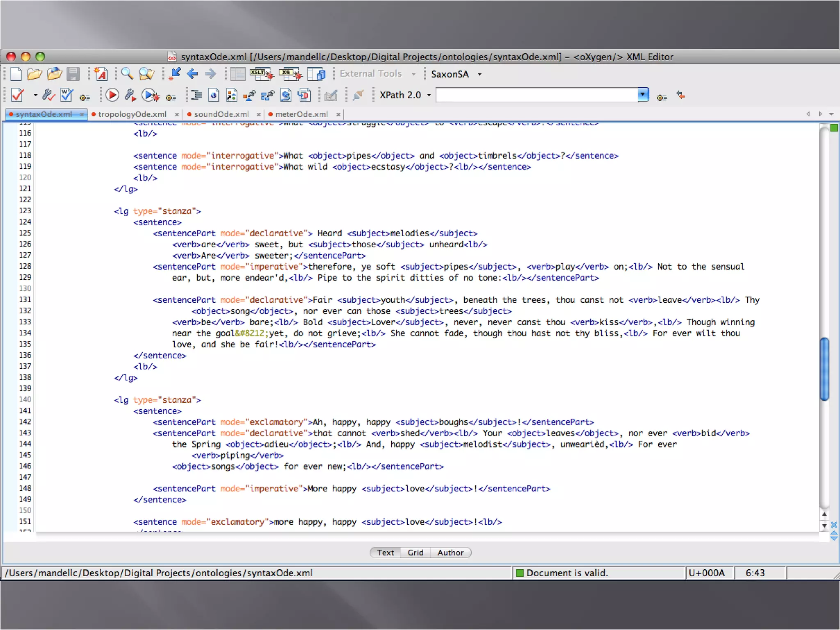
Task: Click the vertical scrollbar thumb
Action: point(824,369)
